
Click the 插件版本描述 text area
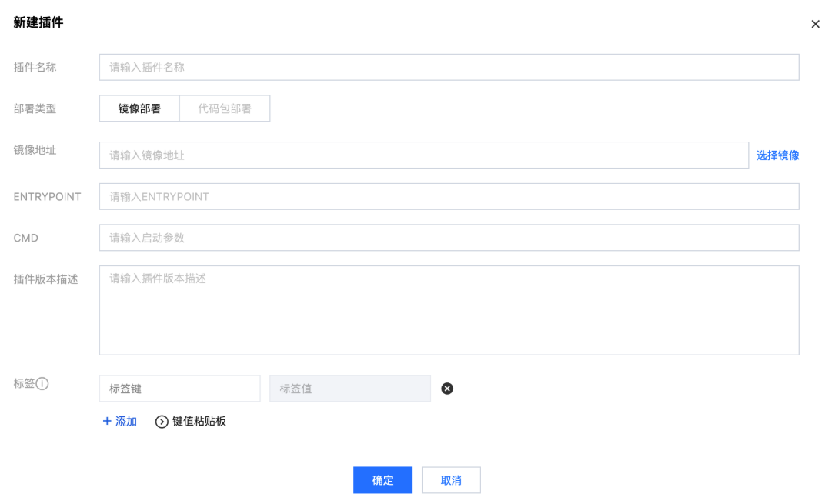tap(449, 310)
